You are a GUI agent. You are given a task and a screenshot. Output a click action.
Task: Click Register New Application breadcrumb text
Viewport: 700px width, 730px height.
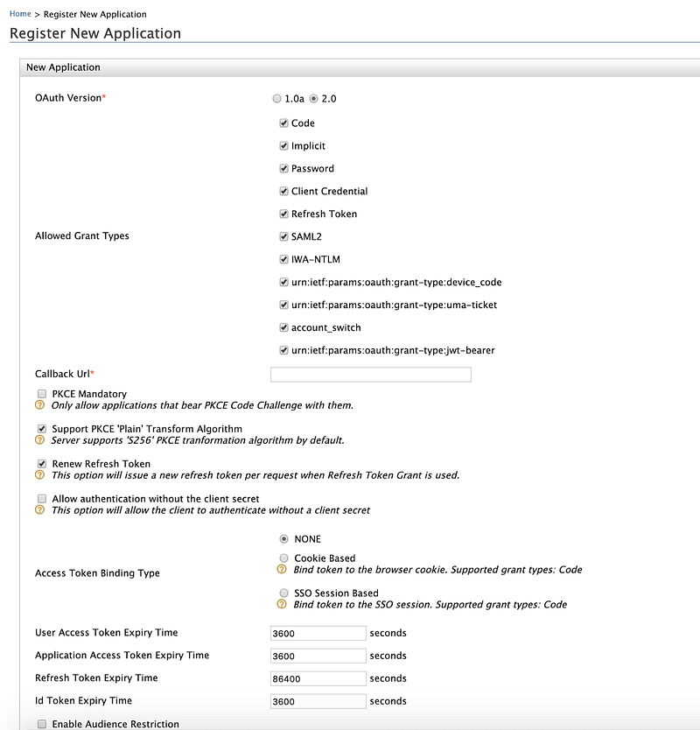click(95, 14)
